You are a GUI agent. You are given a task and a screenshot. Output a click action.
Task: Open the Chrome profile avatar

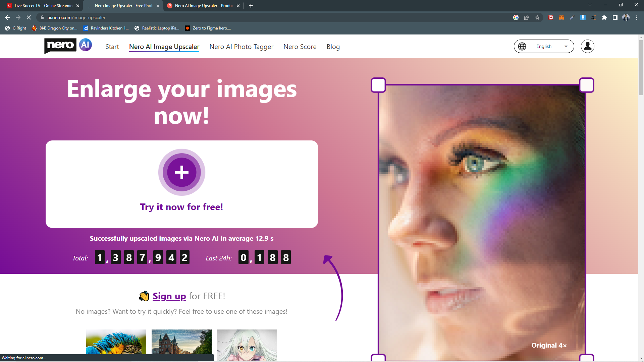click(x=626, y=17)
